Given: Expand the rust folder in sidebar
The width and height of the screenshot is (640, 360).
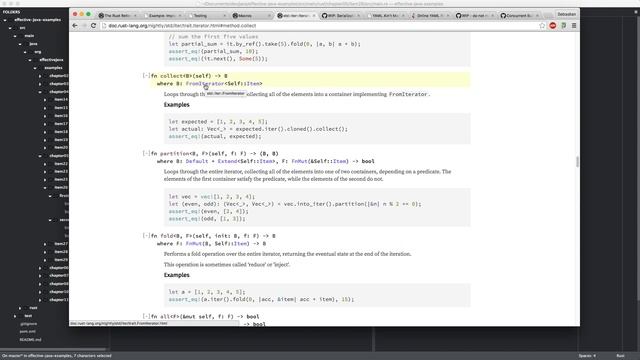Looking at the screenshot, I should [20, 308].
